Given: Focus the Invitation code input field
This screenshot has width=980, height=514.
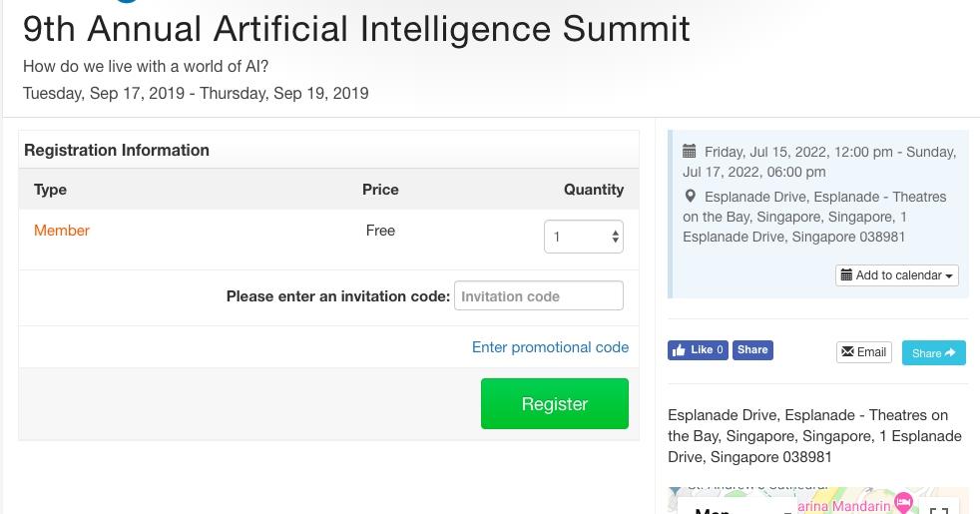Looking at the screenshot, I should click(539, 295).
